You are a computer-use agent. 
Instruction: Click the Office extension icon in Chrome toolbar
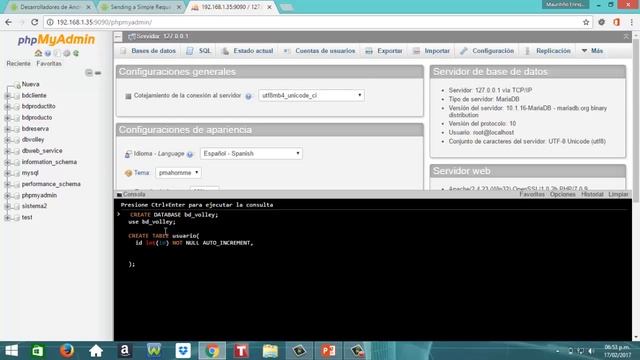coord(616,22)
